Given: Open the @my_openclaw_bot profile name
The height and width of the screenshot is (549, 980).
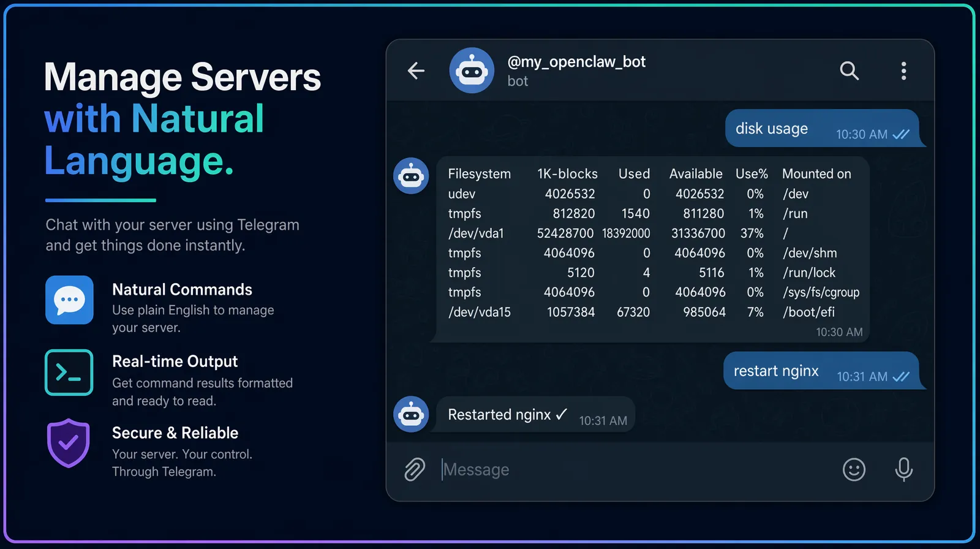Looking at the screenshot, I should 576,62.
